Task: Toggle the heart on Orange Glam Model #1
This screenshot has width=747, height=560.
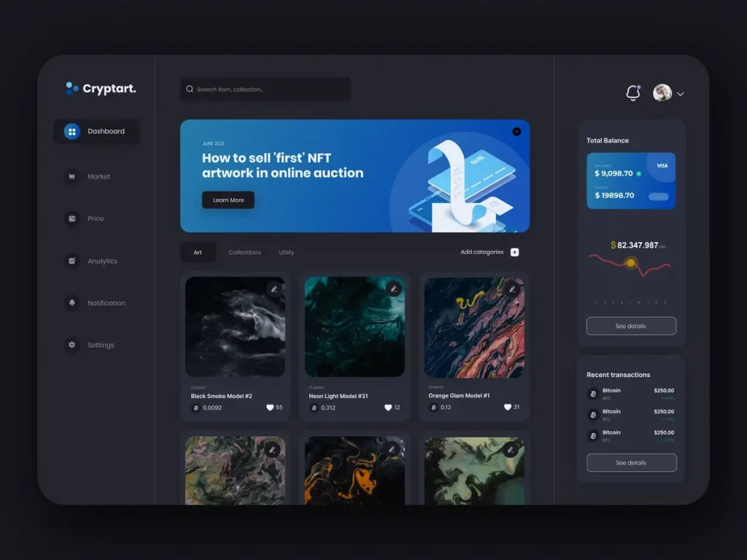Action: (508, 407)
